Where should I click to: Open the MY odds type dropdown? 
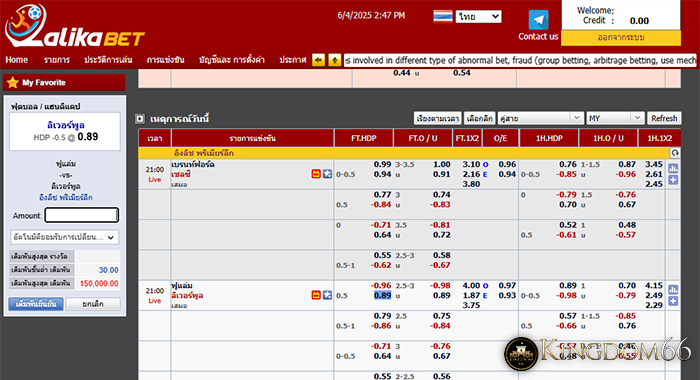tap(615, 118)
